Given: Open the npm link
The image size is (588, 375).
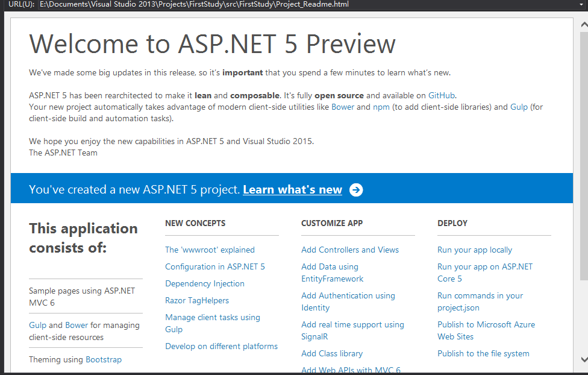Looking at the screenshot, I should click(381, 107).
